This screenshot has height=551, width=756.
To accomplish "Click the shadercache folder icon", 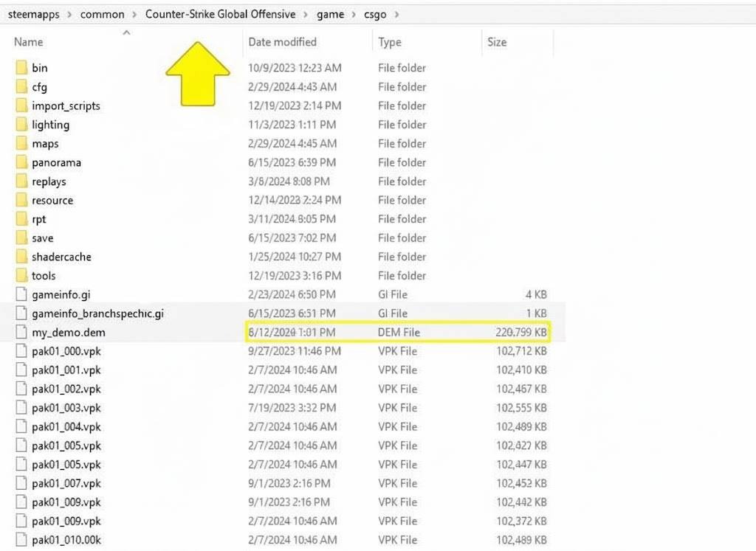I will (x=20, y=257).
